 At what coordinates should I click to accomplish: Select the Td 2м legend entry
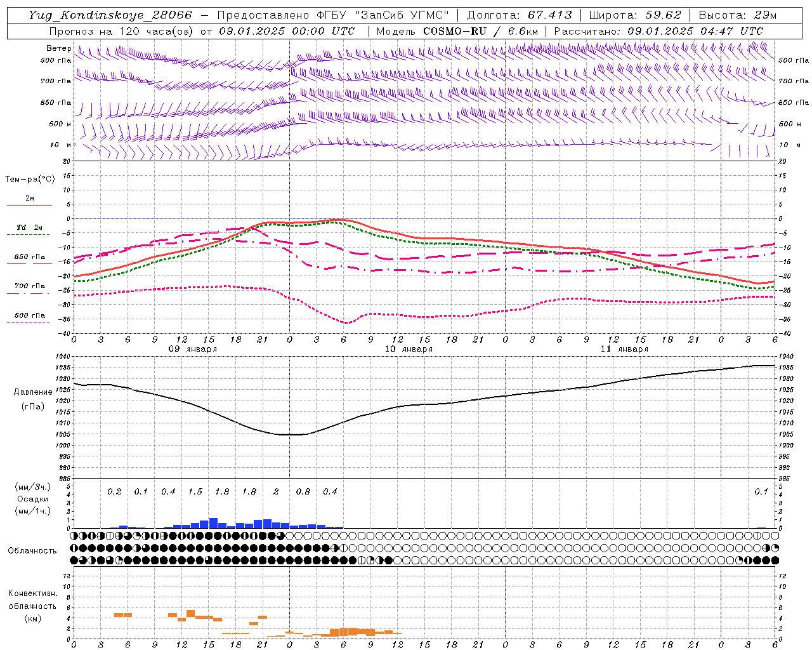[29, 227]
